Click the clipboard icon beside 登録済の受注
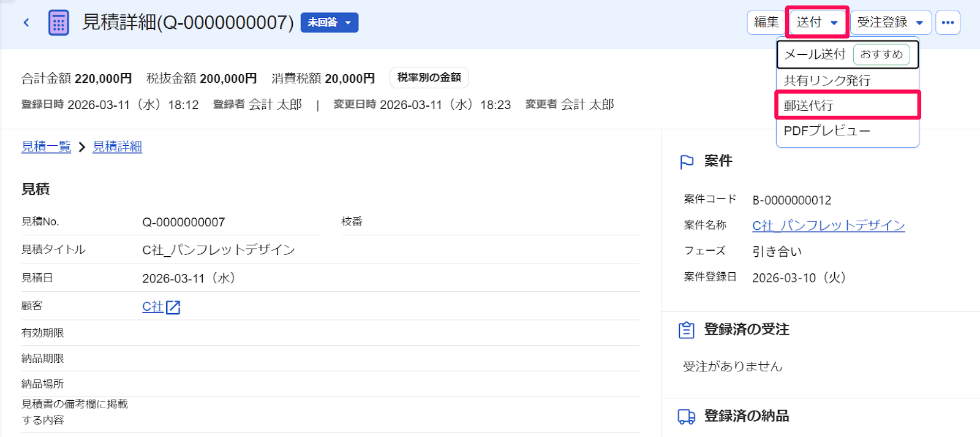Image resolution: width=980 pixels, height=437 pixels. coord(687,330)
